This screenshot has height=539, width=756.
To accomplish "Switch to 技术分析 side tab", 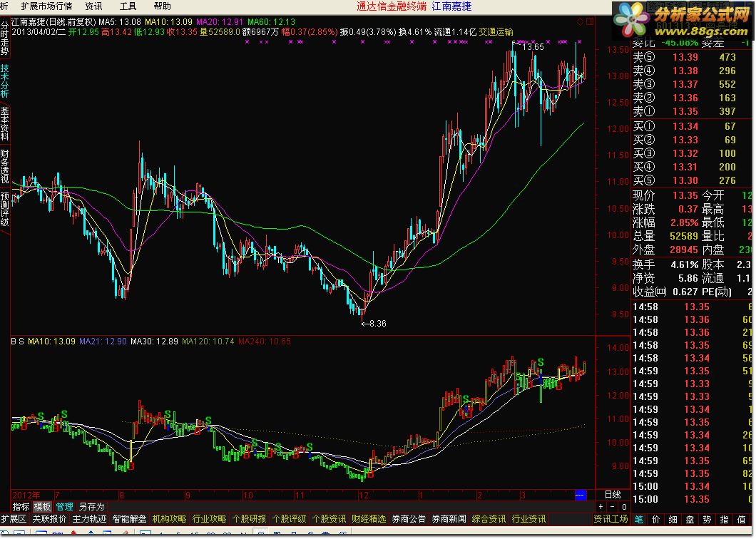I will coord(5,81).
